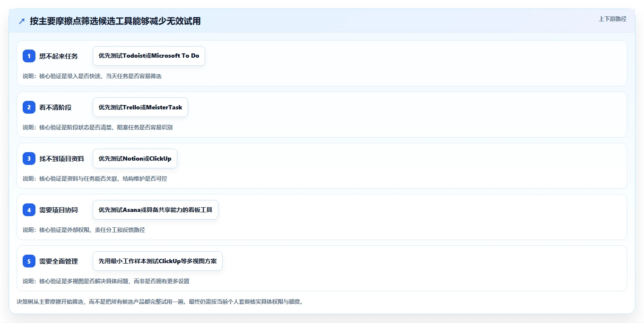The width and height of the screenshot is (644, 323).
Task: Click number badge 2 beside 看不清阶段
Action: click(29, 107)
